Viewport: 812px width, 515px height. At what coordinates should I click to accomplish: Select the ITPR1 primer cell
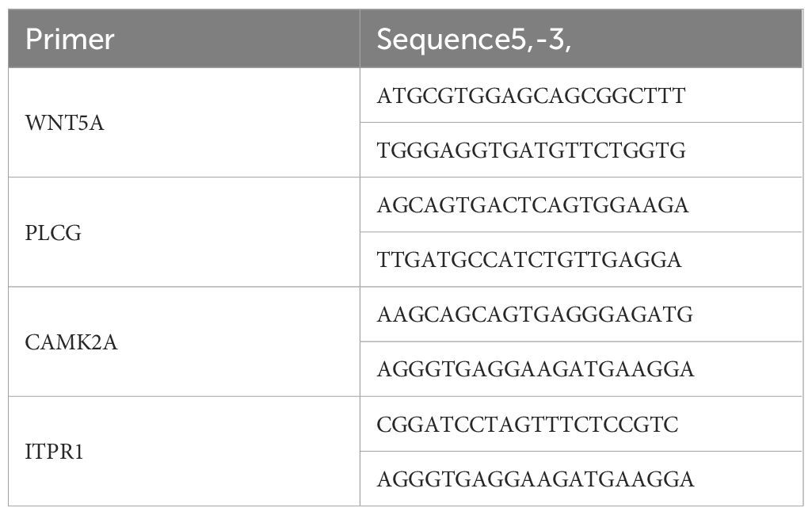tap(184, 452)
